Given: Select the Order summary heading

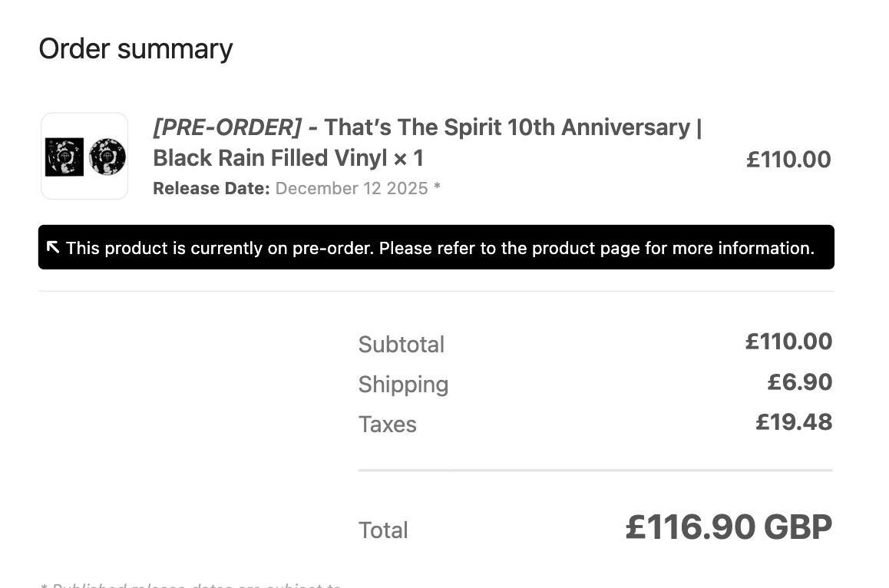Looking at the screenshot, I should pos(136,49).
